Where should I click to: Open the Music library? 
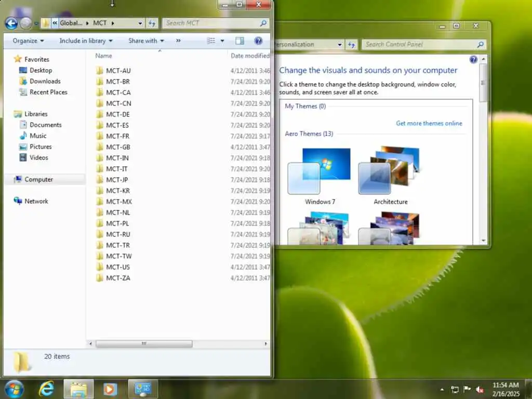[x=37, y=136]
